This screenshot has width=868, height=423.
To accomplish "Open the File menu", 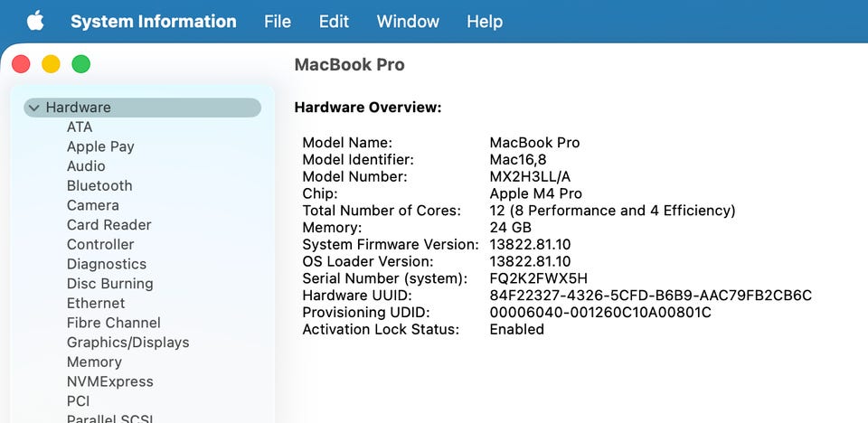I will coord(278,22).
